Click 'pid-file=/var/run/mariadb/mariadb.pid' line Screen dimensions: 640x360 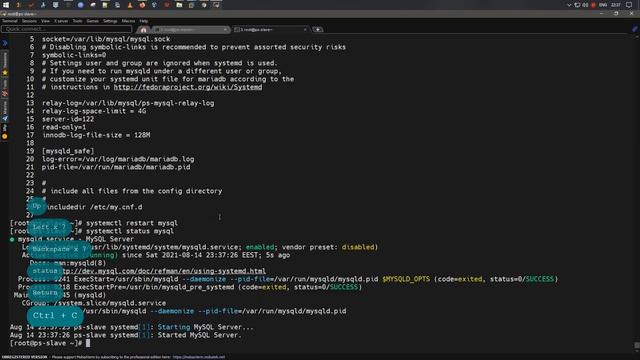tap(116, 167)
